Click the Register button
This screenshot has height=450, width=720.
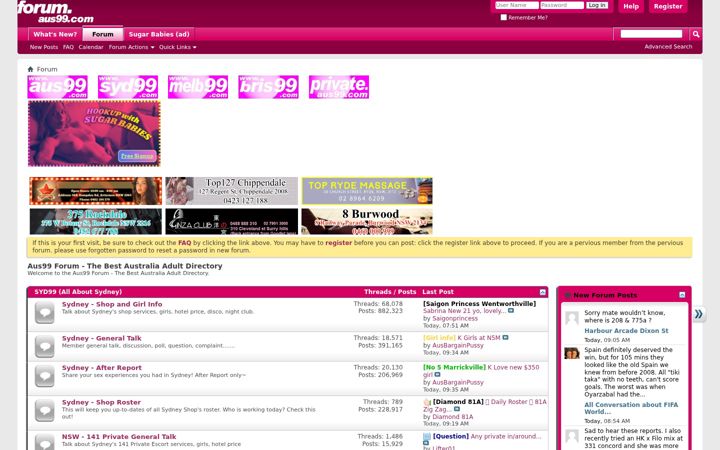click(668, 6)
